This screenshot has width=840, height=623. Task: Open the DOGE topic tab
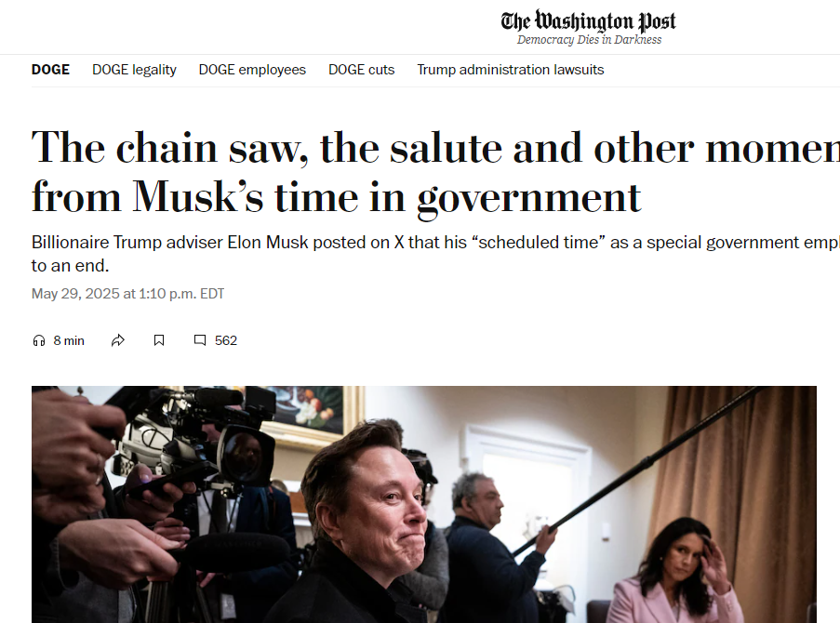(50, 70)
